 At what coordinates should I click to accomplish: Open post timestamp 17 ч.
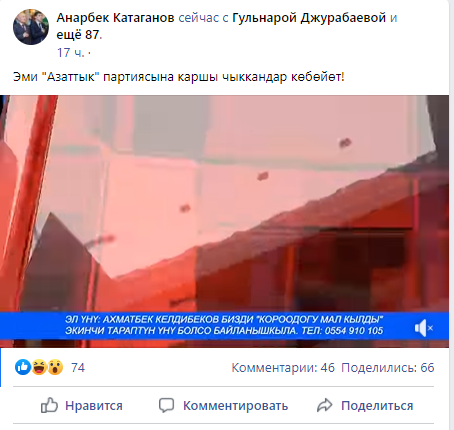(70, 53)
